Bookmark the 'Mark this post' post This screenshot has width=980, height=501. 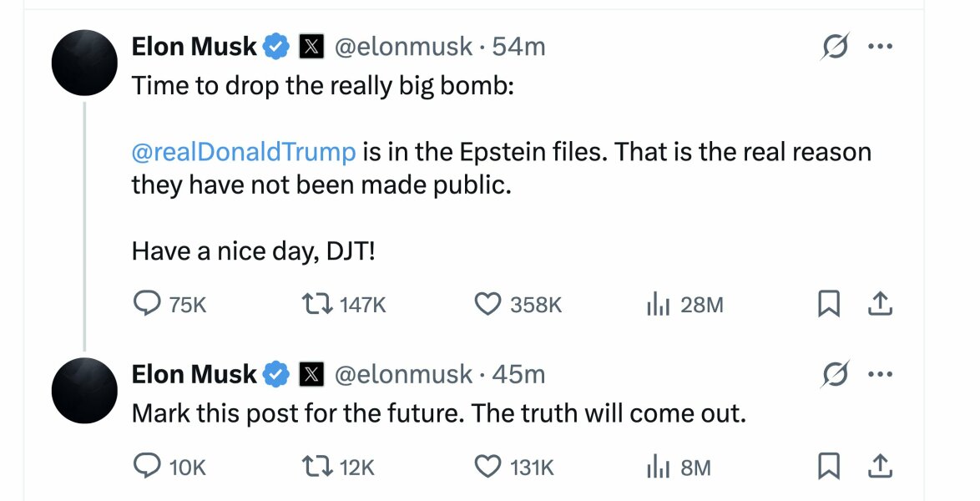point(828,467)
